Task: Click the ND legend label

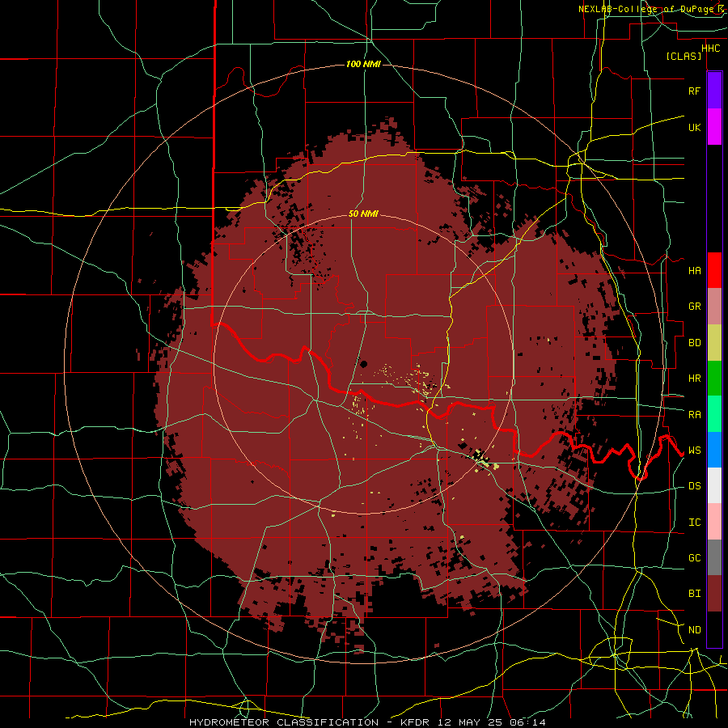Action: (694, 629)
